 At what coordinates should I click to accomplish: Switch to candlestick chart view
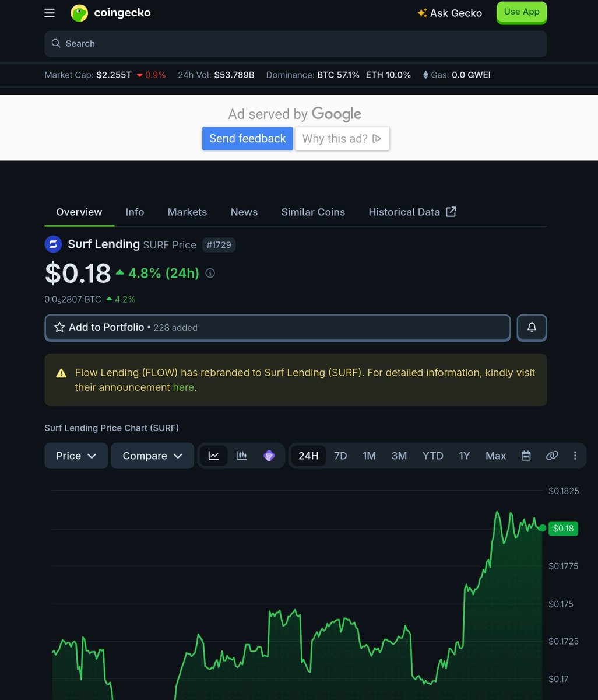(x=242, y=456)
